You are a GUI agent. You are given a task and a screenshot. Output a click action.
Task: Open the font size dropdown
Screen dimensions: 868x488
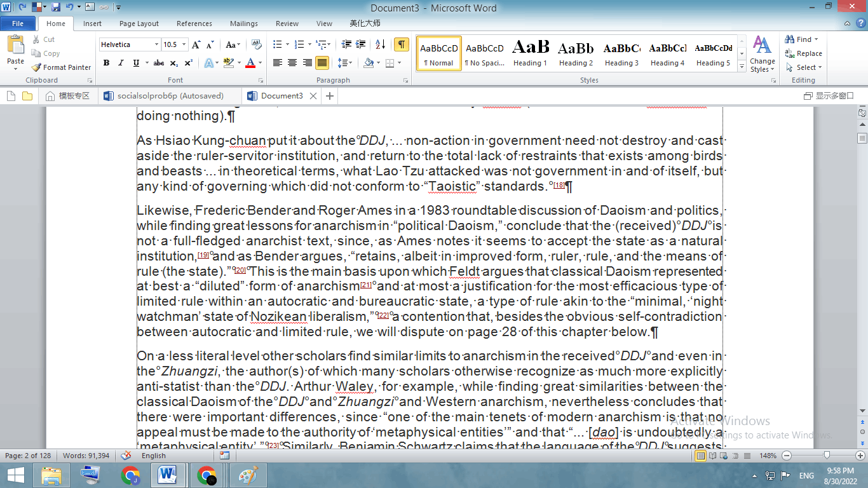tap(184, 44)
